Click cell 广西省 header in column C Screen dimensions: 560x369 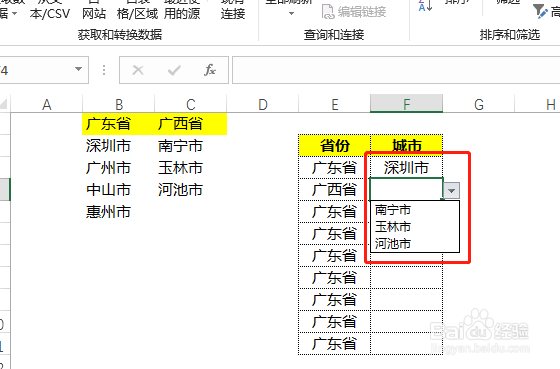pyautogui.click(x=191, y=124)
